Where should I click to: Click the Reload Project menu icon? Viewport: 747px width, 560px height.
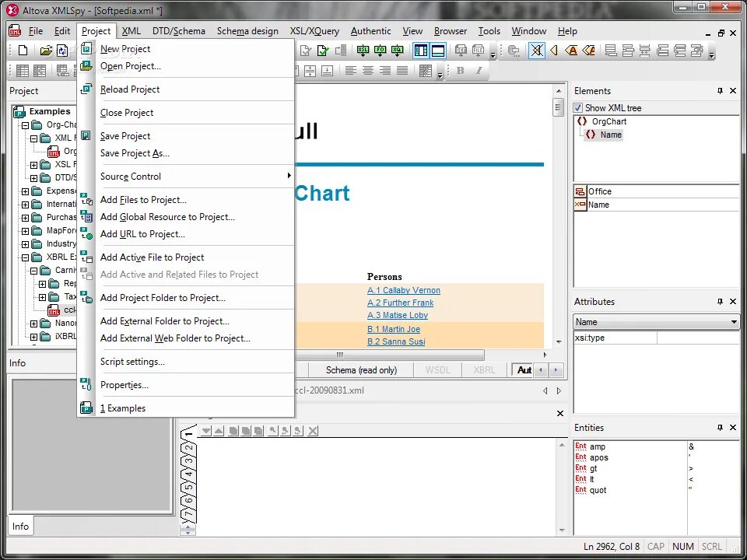pos(86,89)
